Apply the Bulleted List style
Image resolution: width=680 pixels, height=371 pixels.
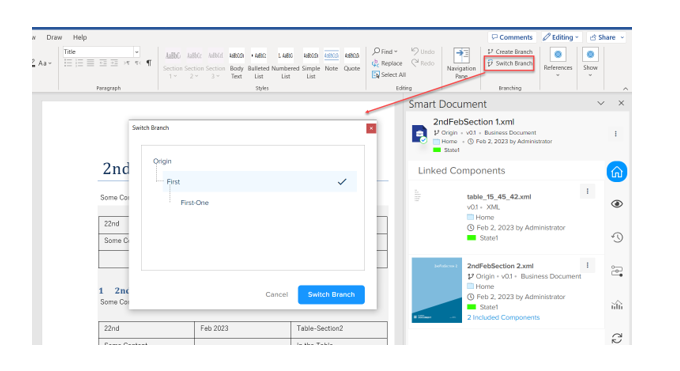[258, 63]
